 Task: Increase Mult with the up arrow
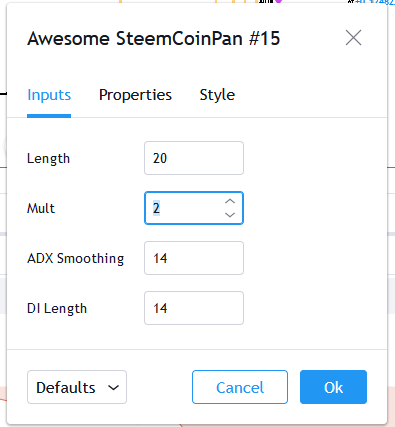230,201
